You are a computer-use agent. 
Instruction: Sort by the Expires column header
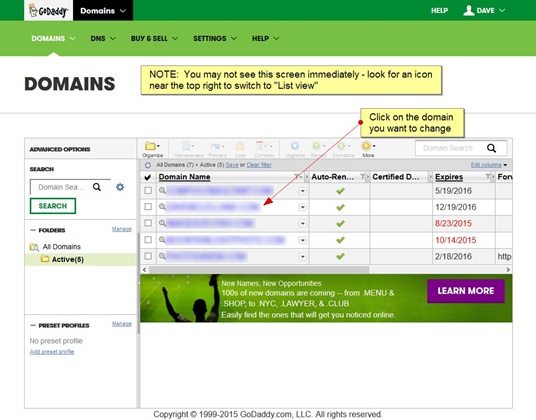449,177
